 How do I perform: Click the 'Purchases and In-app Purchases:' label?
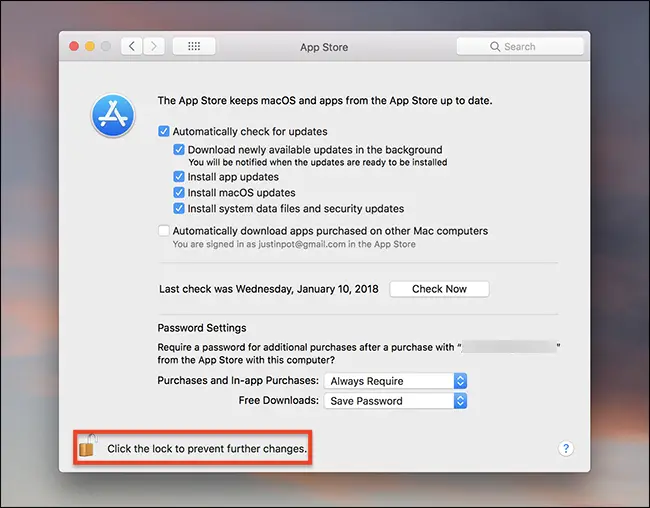coord(238,381)
